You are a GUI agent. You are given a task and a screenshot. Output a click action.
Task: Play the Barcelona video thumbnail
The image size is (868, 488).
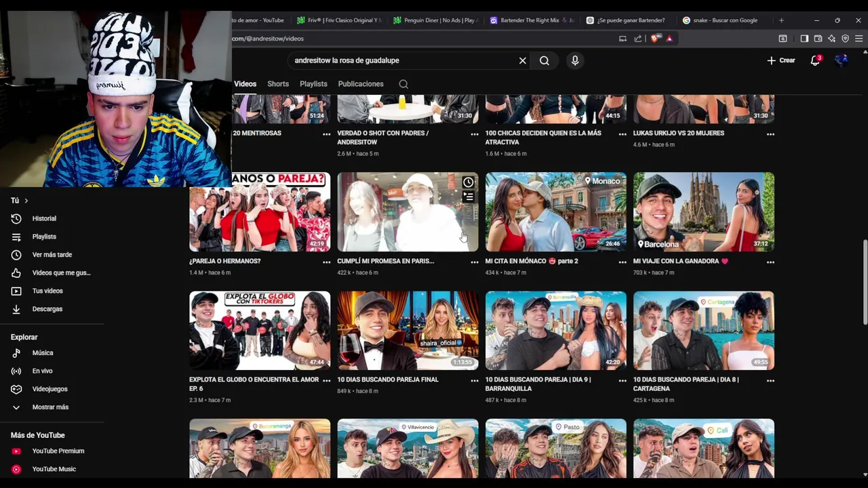(x=703, y=211)
